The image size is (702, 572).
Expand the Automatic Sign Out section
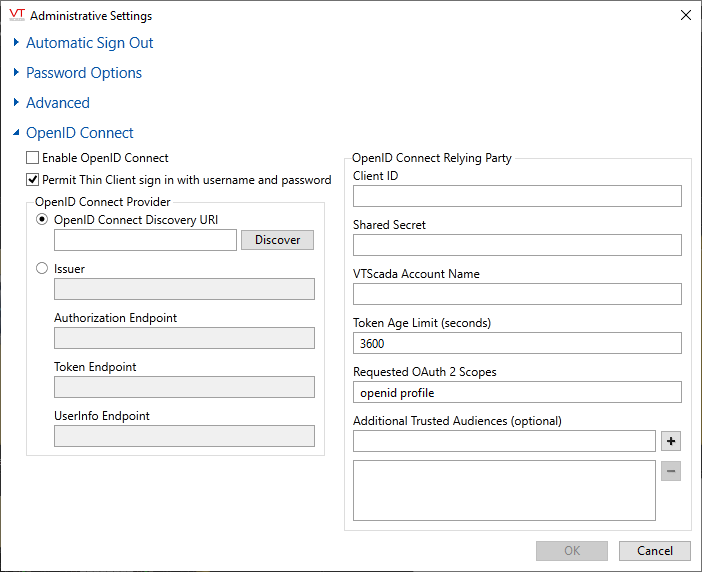point(17,43)
